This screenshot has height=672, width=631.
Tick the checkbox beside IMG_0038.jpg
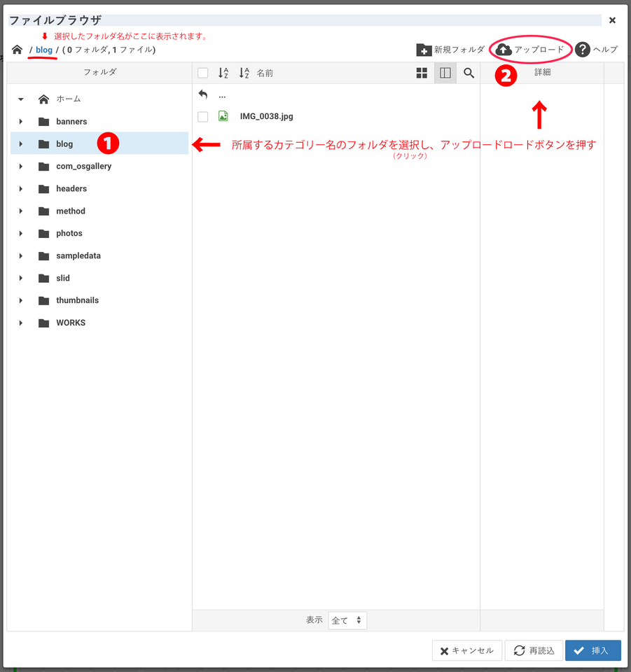(x=203, y=117)
